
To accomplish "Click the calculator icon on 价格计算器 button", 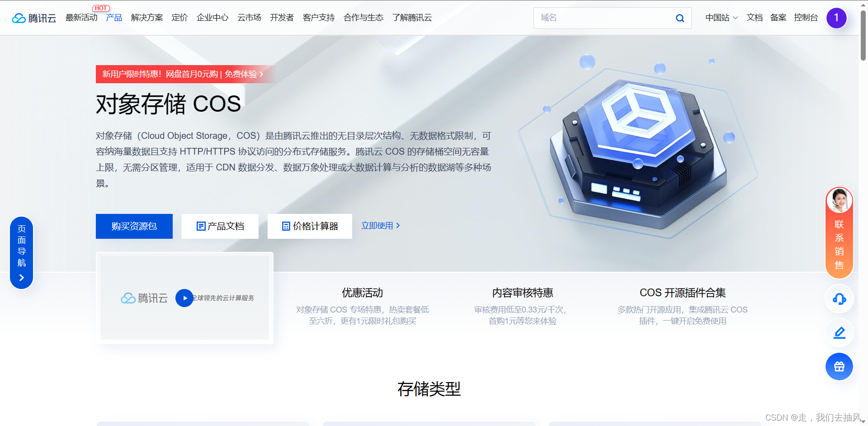I will tap(287, 226).
